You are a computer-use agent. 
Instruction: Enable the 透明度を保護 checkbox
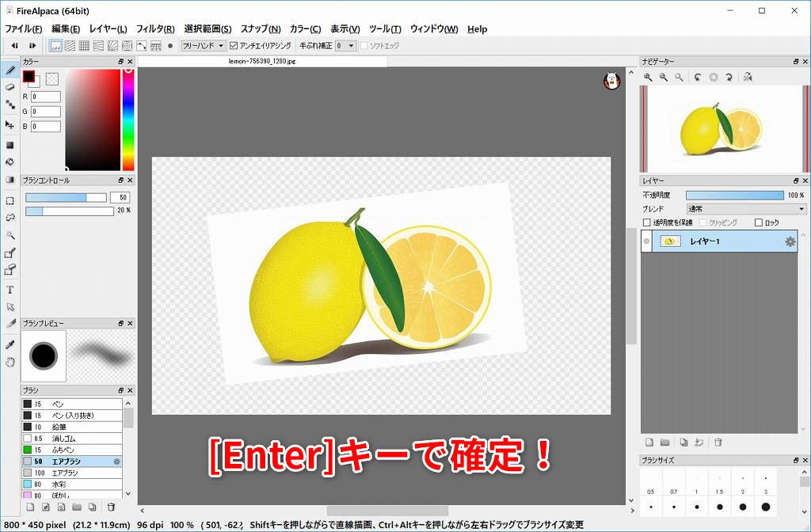pyautogui.click(x=647, y=223)
